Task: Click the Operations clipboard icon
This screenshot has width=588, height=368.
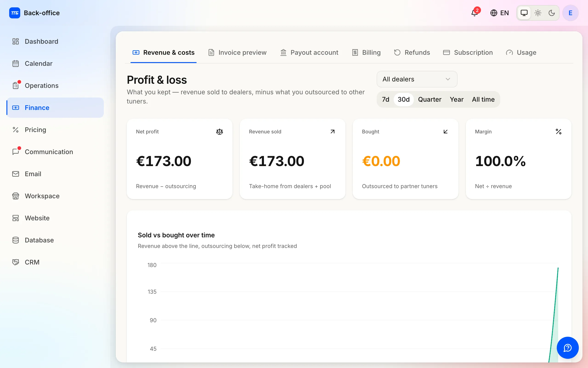Action: [x=16, y=86]
